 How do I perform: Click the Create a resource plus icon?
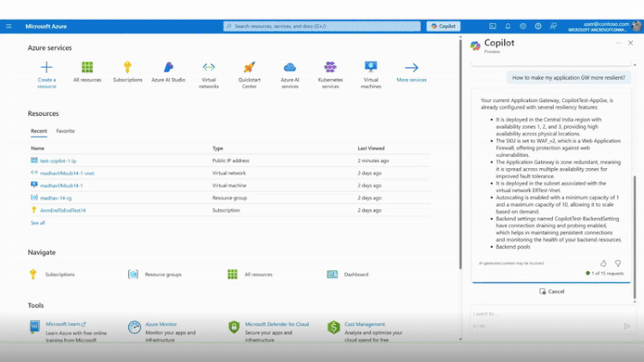[46, 67]
